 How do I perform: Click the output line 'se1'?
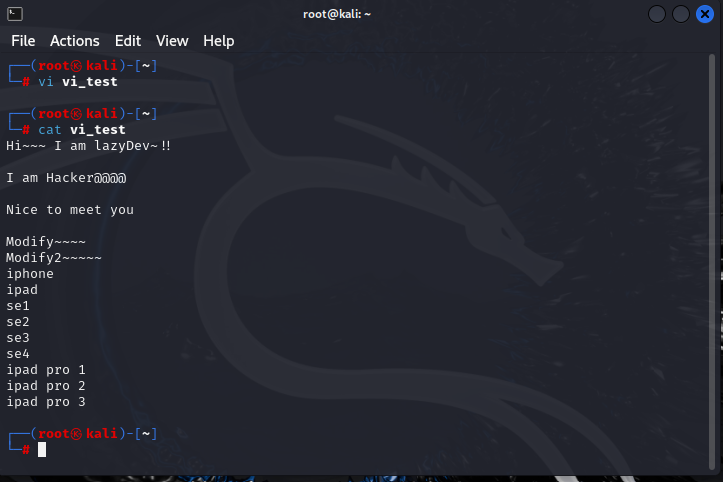coord(18,306)
